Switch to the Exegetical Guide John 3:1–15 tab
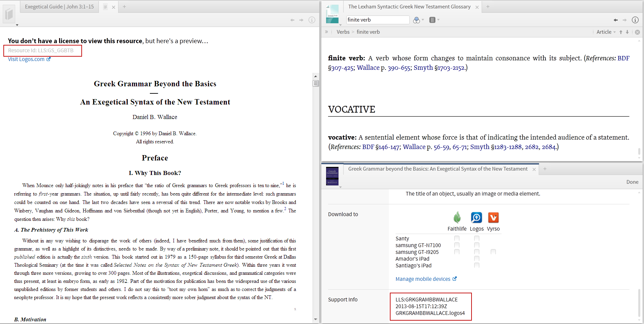Viewport: 644px width, 324px height. pyautogui.click(x=59, y=7)
